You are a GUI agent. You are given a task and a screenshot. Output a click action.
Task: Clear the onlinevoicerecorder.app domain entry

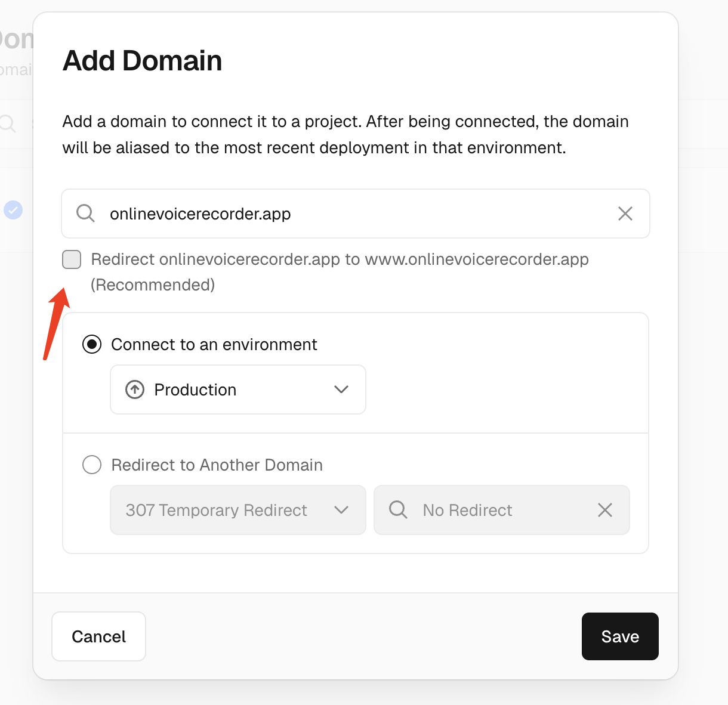click(x=625, y=214)
